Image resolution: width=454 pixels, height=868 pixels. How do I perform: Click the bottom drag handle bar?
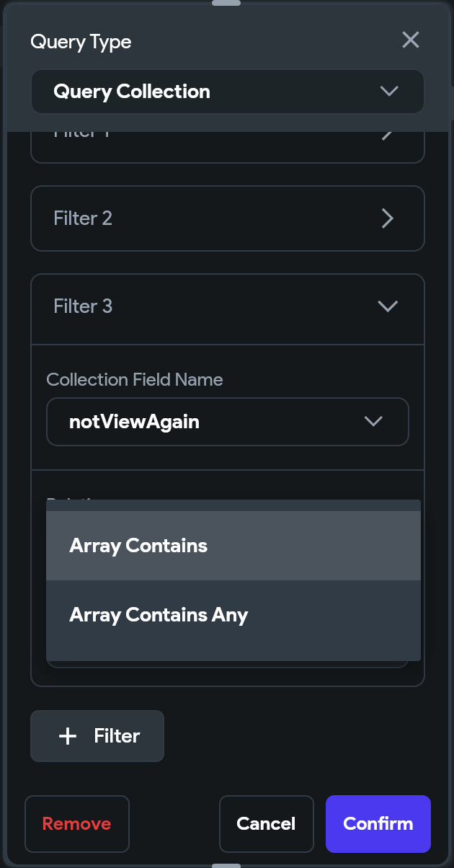point(226,864)
